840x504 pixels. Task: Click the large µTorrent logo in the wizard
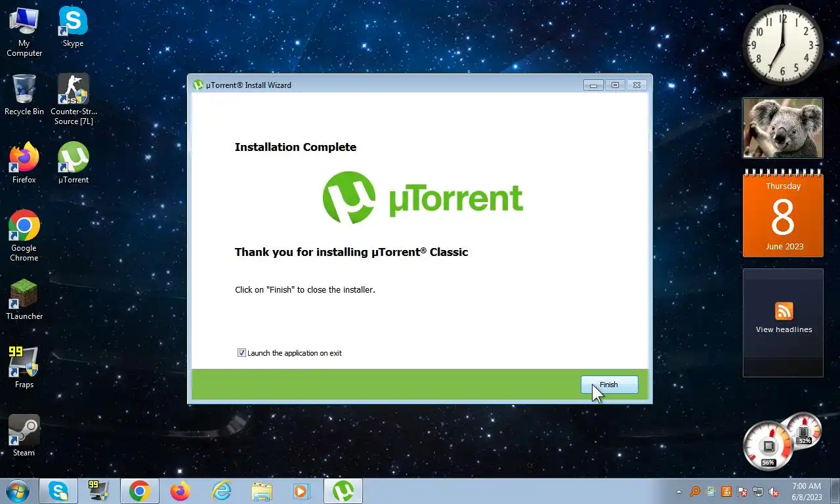point(423,198)
